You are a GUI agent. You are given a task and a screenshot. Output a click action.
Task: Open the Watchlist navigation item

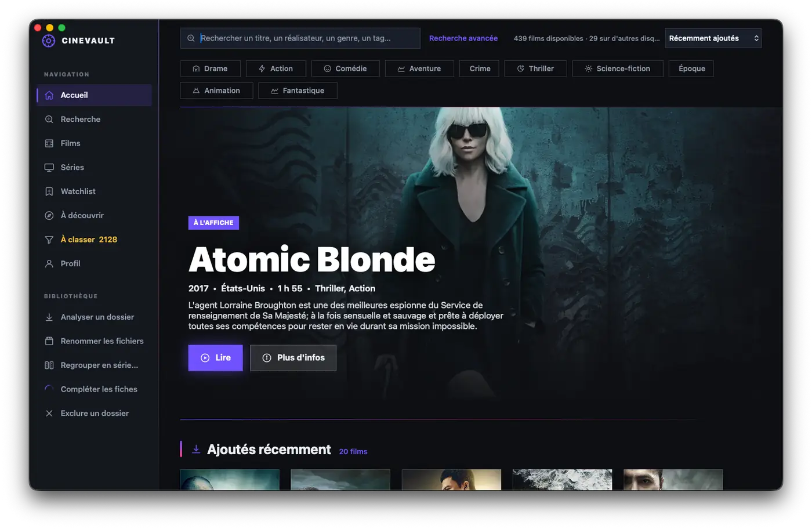click(x=95, y=191)
